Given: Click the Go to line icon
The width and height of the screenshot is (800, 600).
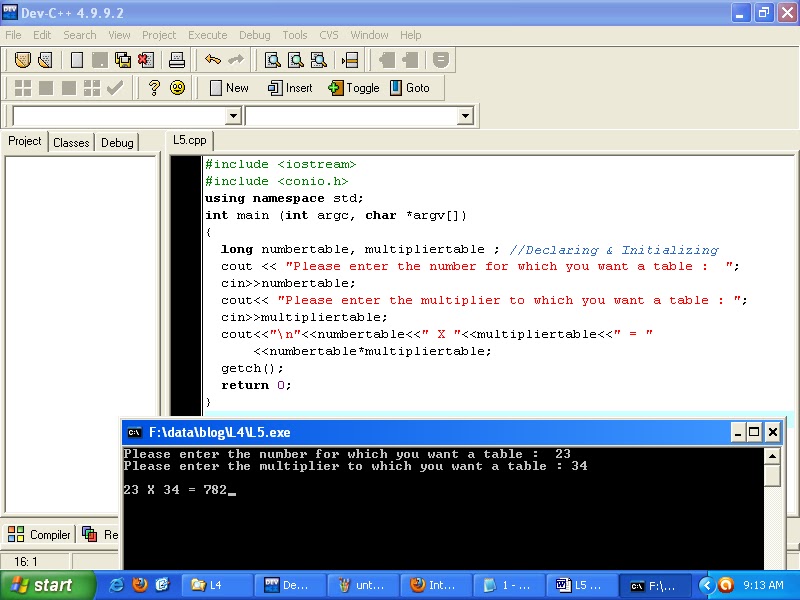Looking at the screenshot, I should pyautogui.click(x=350, y=60).
